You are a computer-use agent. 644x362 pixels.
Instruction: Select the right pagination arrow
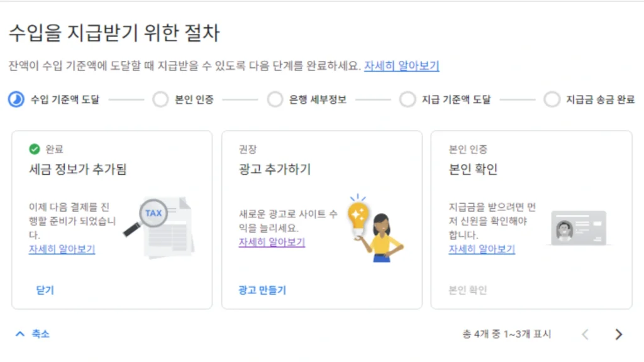coord(618,334)
